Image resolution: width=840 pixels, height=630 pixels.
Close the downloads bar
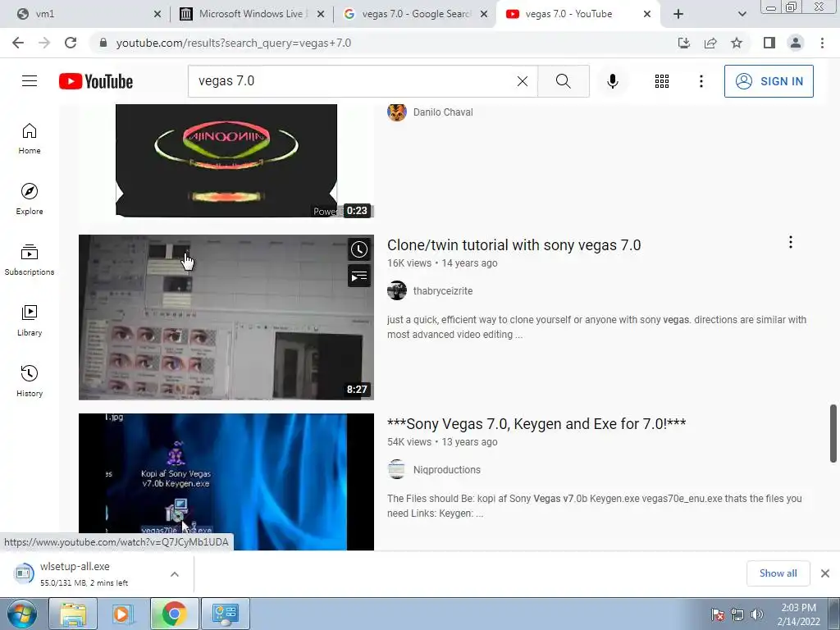point(825,573)
